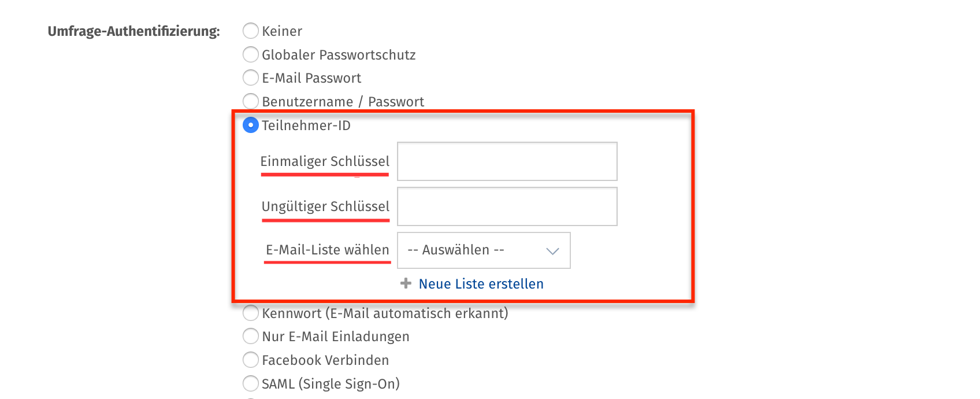Click the dropdown chevron arrow
Image resolution: width=980 pixels, height=399 pixels.
pos(552,250)
